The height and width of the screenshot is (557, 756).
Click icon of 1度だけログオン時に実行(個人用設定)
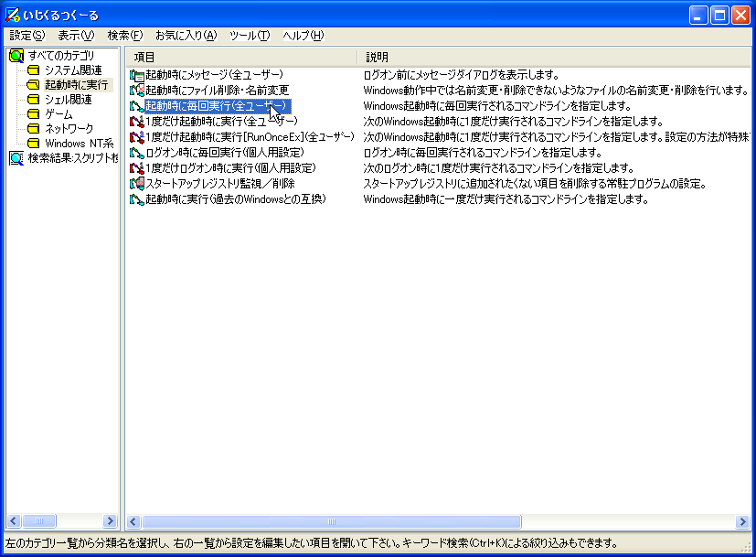click(x=137, y=168)
